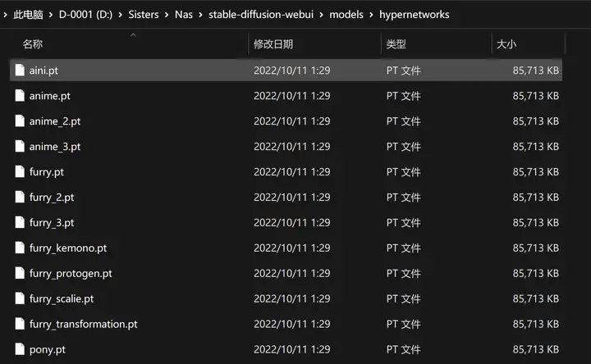Expand the chevron after stable-diffusion-webui breadcrumb
The image size is (591, 364).
tap(321, 15)
